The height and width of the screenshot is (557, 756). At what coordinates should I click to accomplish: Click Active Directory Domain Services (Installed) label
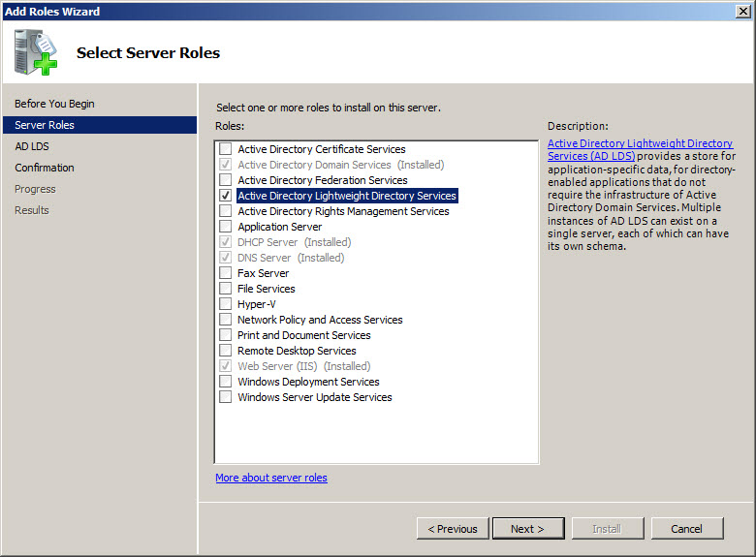click(340, 165)
